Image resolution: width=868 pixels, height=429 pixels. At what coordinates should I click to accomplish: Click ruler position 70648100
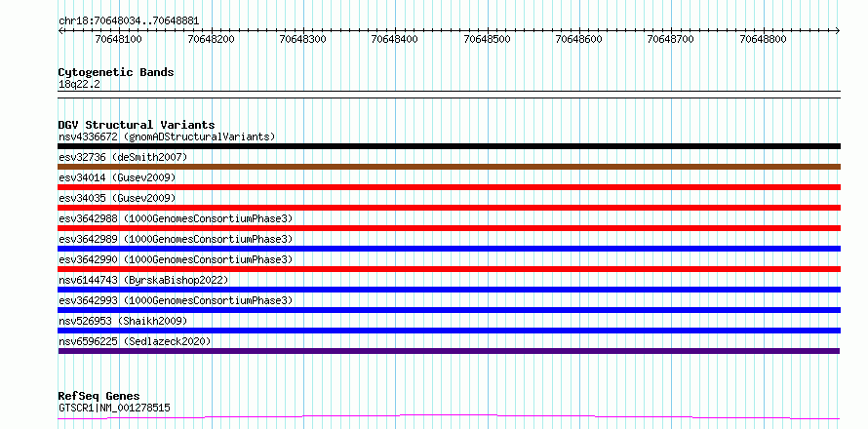pyautogui.click(x=118, y=39)
